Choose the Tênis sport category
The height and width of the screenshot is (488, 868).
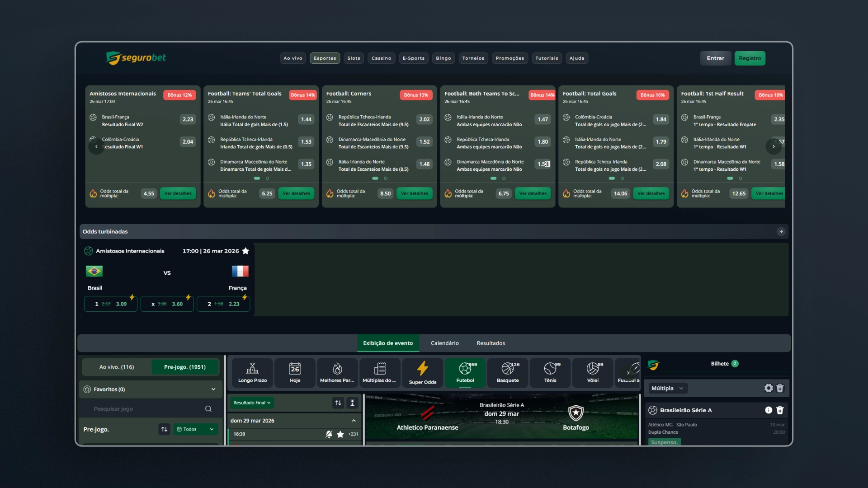point(550,373)
